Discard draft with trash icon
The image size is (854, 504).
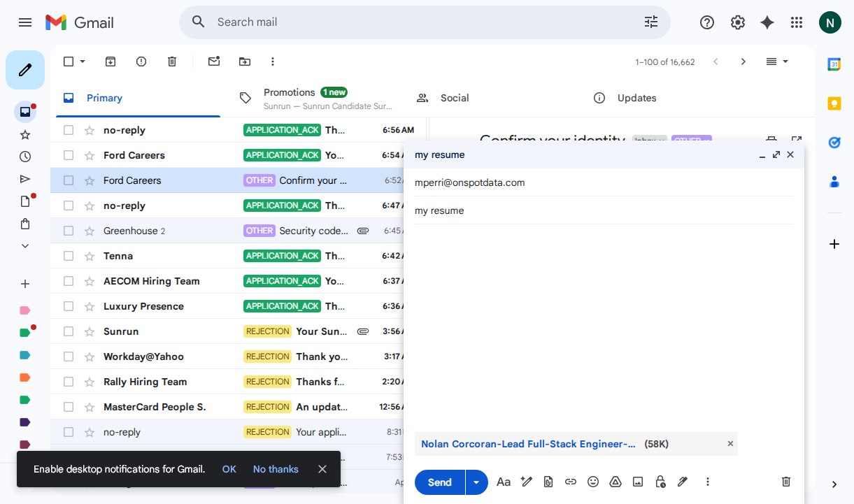pyautogui.click(x=786, y=482)
